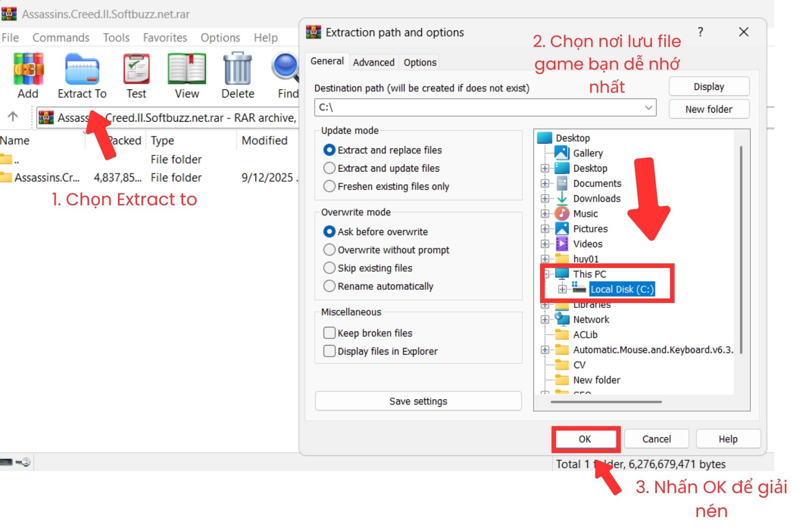Click the archive path address bar
The image size is (812, 531).
167,117
